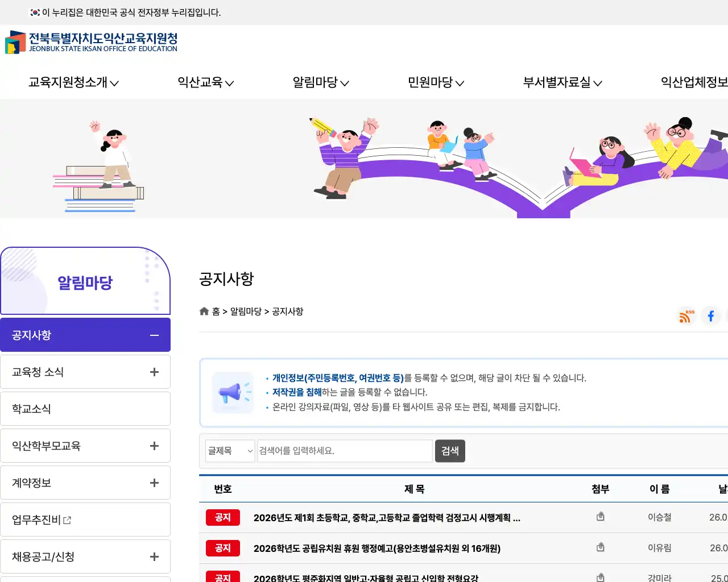Image resolution: width=728 pixels, height=582 pixels.
Task: Click the 공지 badge on the first notice
Action: coord(222,517)
